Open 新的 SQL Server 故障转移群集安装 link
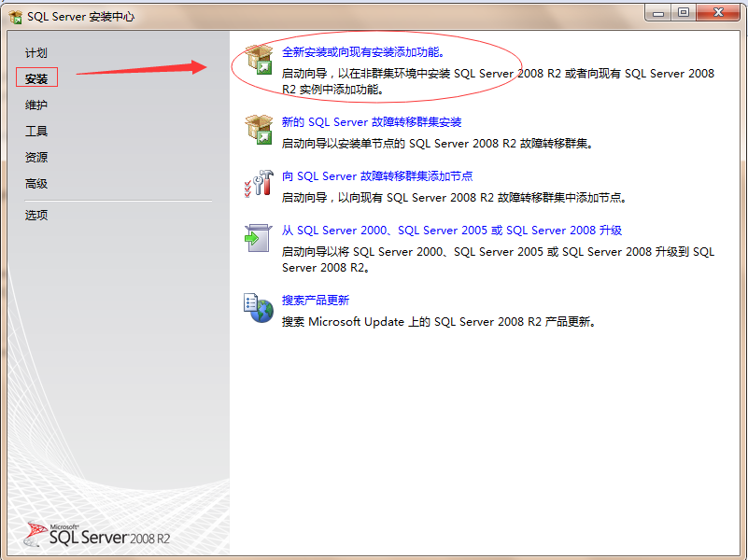Screen dimensions: 748x560 (372, 122)
